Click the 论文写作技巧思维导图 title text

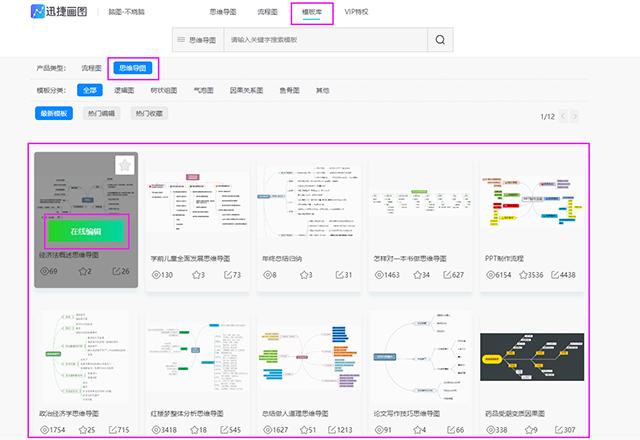click(x=407, y=413)
